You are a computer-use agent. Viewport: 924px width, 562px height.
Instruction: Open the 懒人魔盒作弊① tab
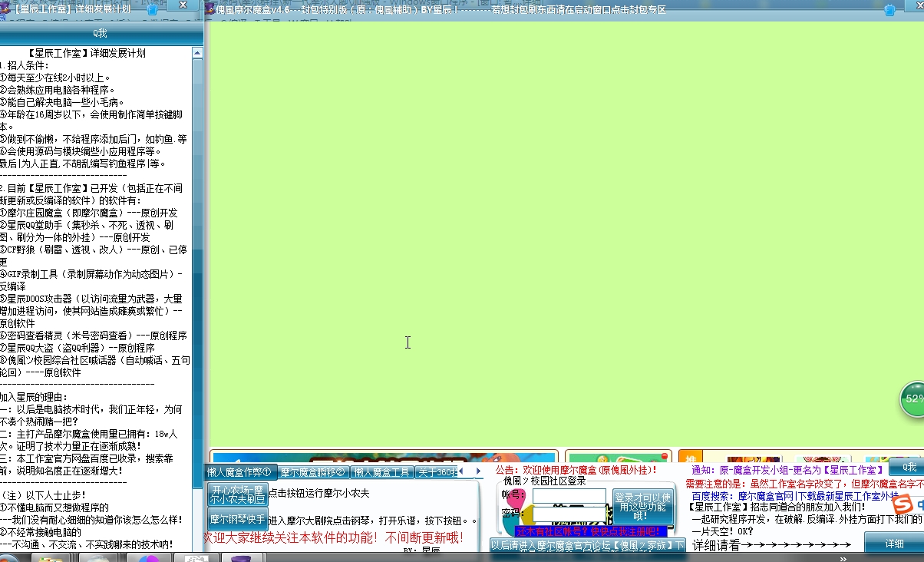point(239,472)
